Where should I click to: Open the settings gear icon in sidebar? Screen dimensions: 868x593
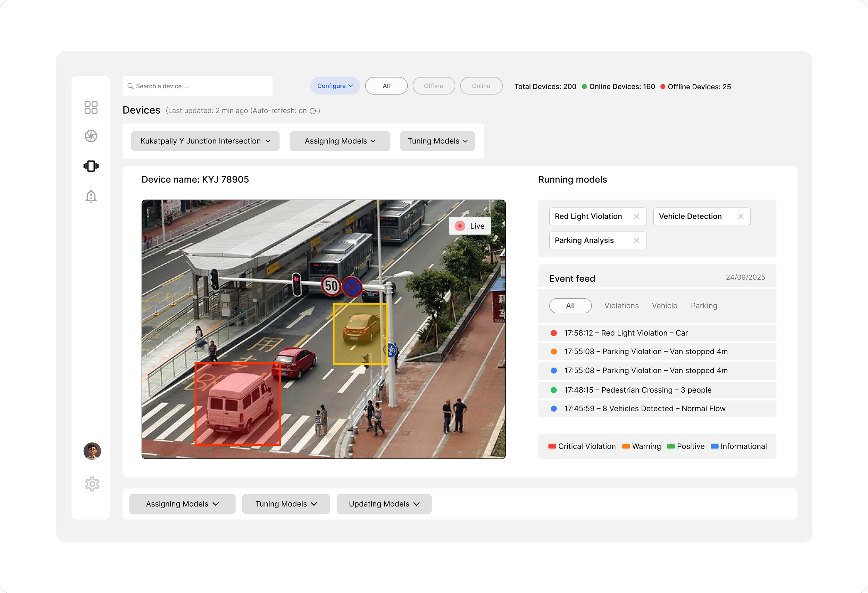coord(92,484)
